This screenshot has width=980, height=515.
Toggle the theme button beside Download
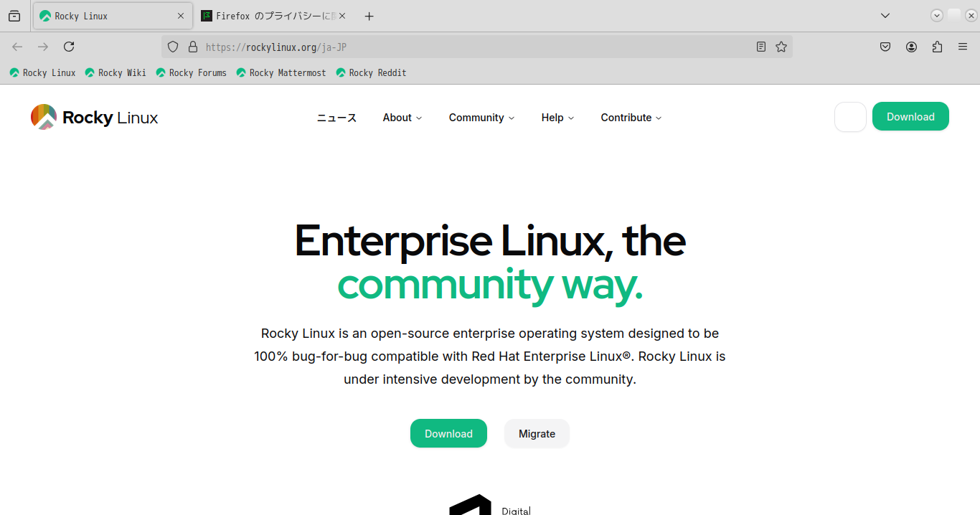coord(850,117)
